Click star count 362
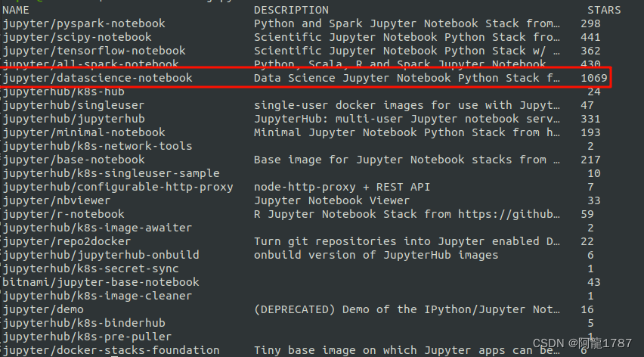The width and height of the screenshot is (644, 357). [x=590, y=51]
